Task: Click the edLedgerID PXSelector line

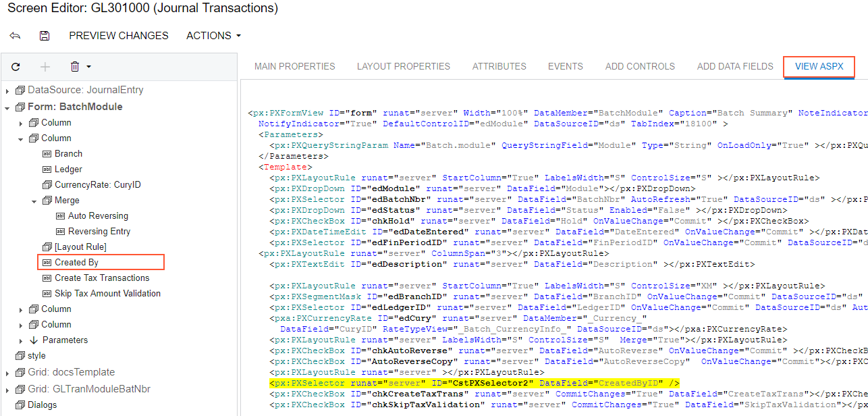Action: pos(568,307)
